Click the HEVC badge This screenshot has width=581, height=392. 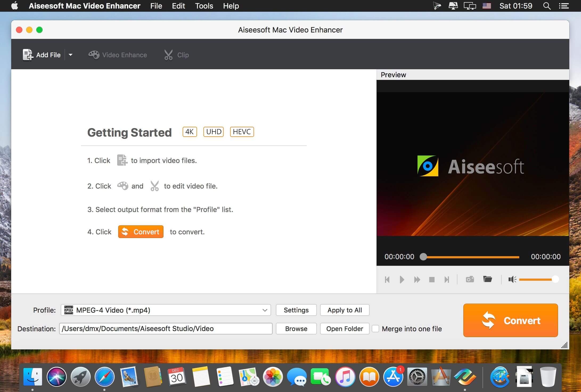(x=242, y=132)
